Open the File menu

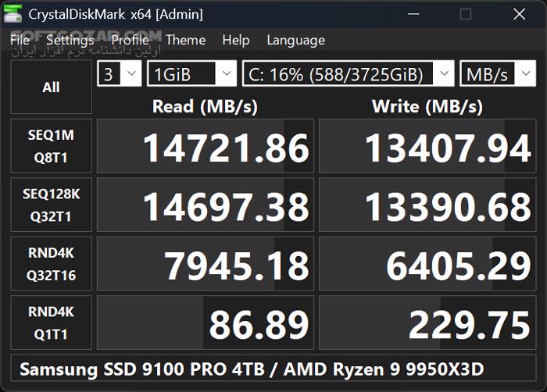pos(20,40)
